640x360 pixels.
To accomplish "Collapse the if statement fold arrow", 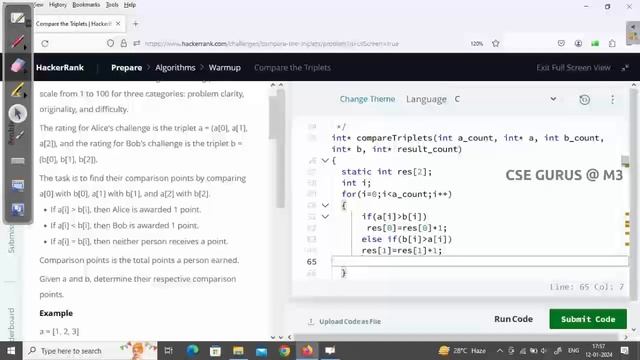I will pos(325,217).
